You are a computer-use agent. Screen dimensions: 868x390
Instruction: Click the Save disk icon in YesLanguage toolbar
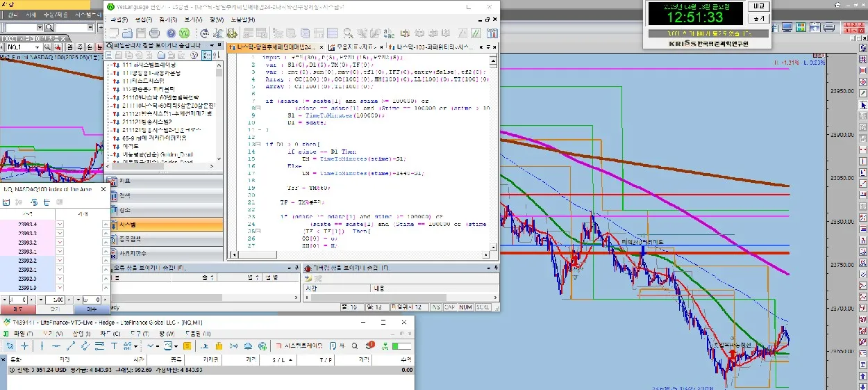141,32
